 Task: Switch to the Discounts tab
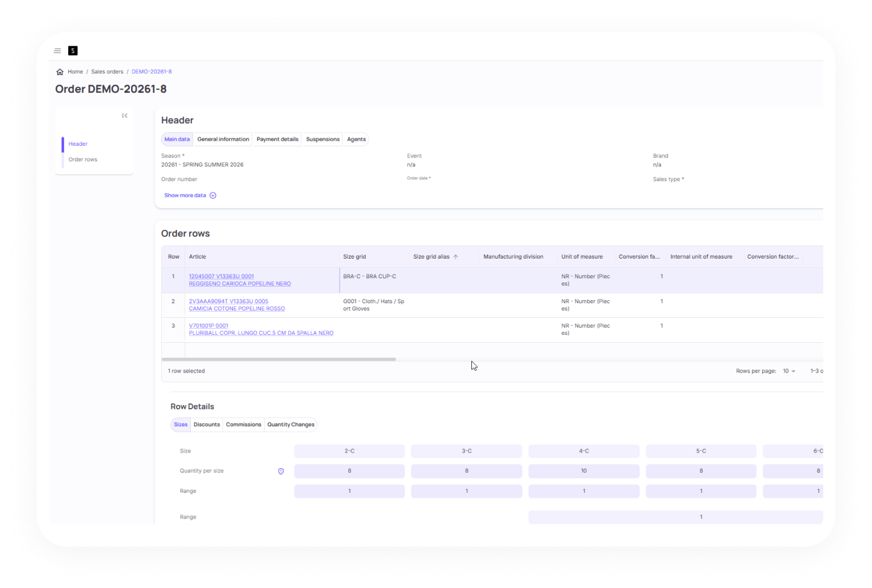click(x=207, y=425)
